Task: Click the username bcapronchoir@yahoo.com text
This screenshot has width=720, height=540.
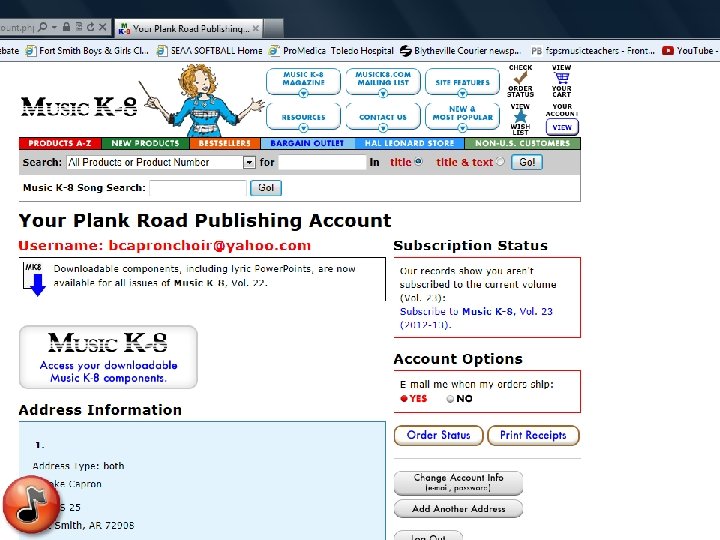Action: click(x=210, y=246)
